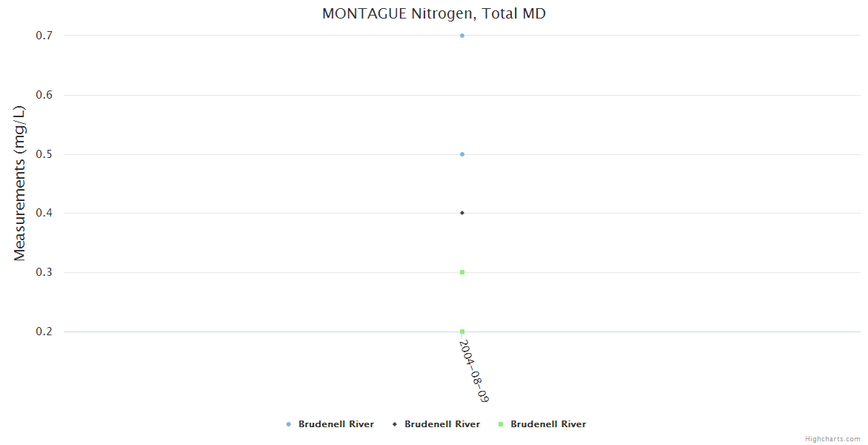The image size is (868, 445).
Task: Select the green square data point at 0.2
Action: coord(462,332)
